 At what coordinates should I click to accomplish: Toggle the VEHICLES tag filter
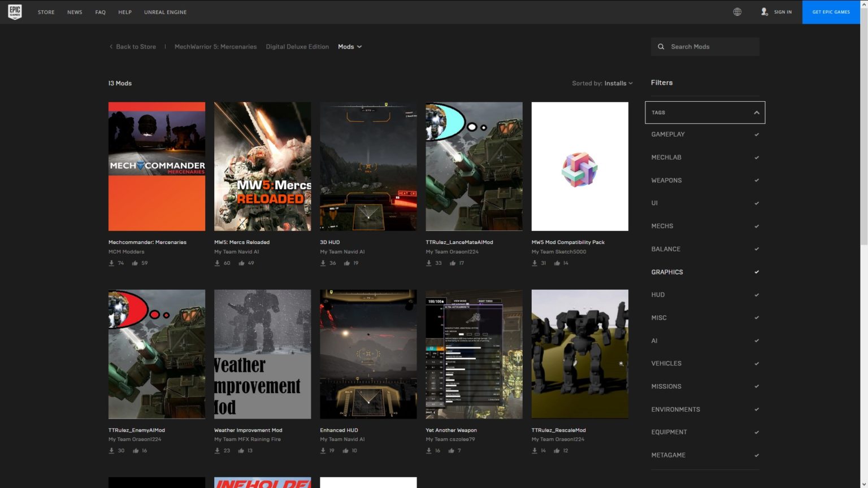click(x=705, y=364)
